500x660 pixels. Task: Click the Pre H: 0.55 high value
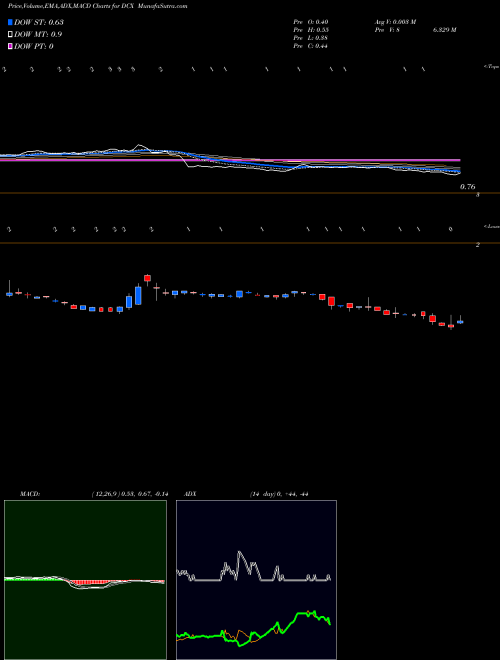click(311, 30)
